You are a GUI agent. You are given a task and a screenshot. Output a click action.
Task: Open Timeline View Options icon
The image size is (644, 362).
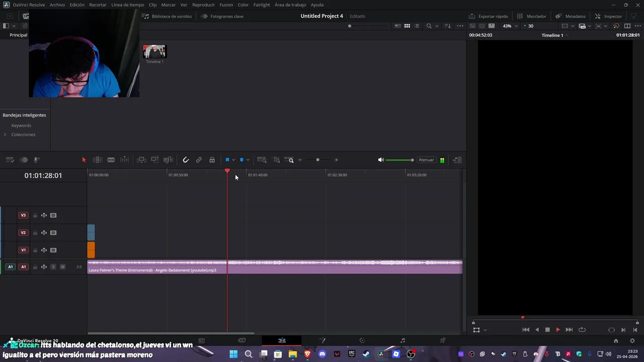[10, 160]
